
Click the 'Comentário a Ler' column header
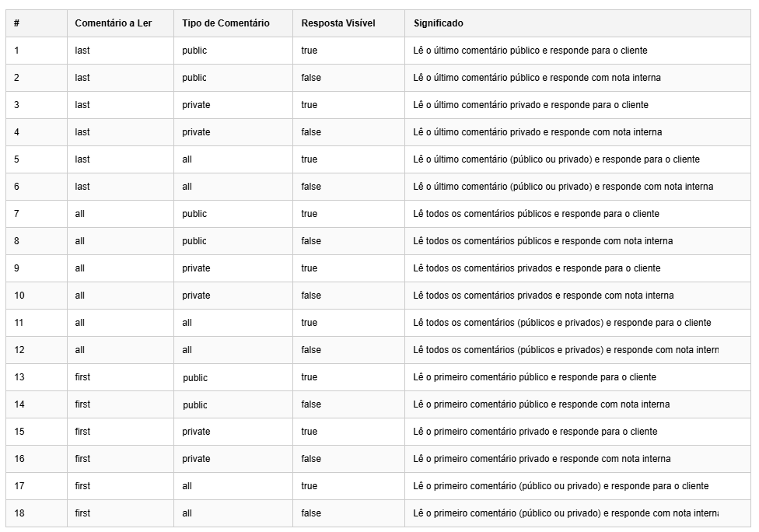tap(113, 23)
